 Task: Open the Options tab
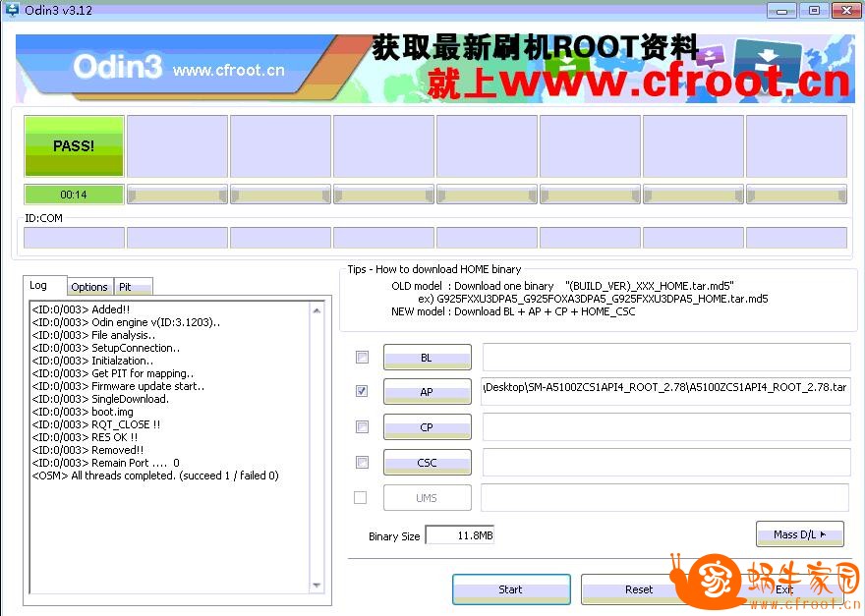click(89, 287)
